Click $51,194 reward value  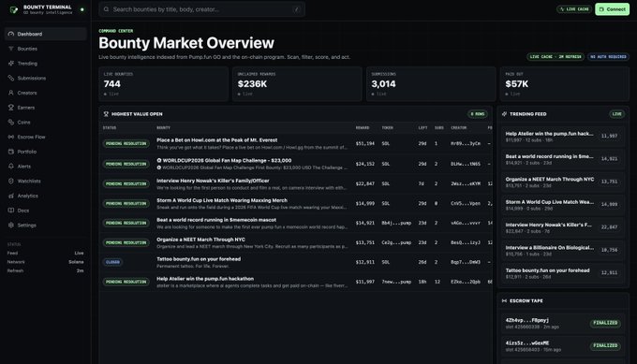(364, 144)
